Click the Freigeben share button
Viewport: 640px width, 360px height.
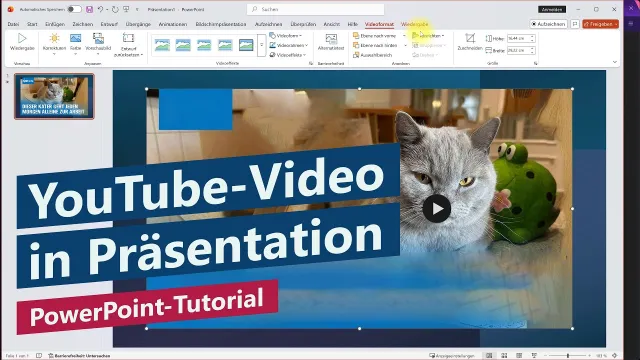pos(600,24)
